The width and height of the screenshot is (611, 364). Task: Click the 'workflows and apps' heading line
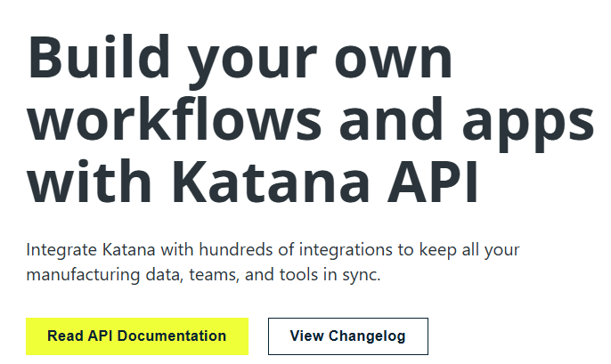(x=310, y=124)
